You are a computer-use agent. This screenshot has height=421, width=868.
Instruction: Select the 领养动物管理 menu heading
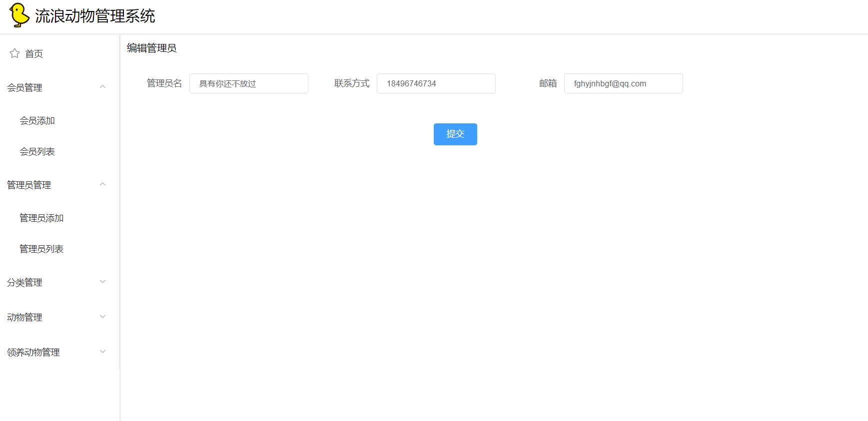click(33, 352)
